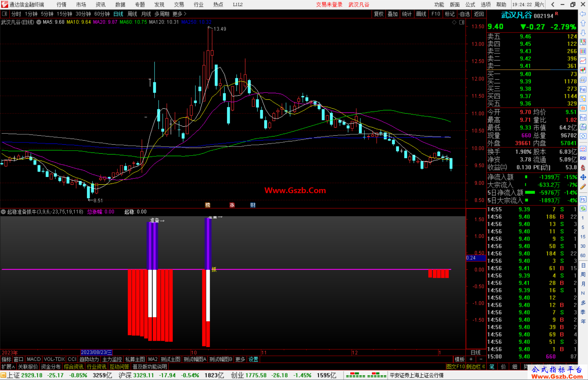The image size is (588, 380).
Task: Select the 主力监控 indicator tab
Action: pyautogui.click(x=112, y=359)
